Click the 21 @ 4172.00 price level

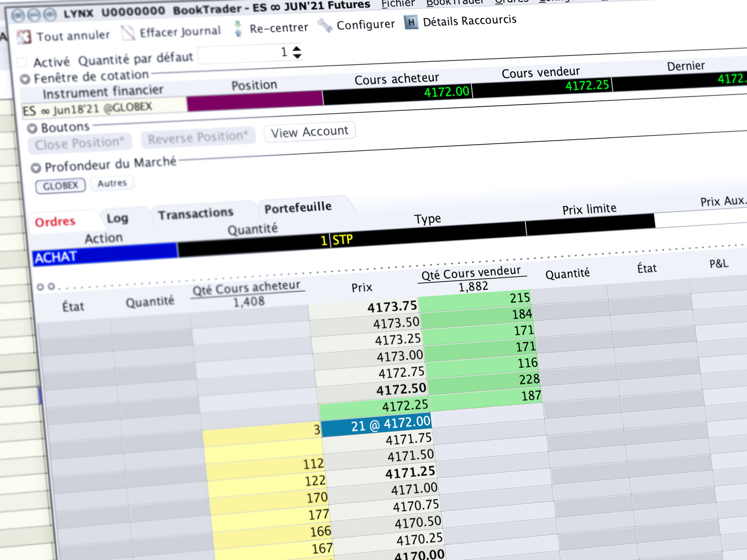[376, 421]
